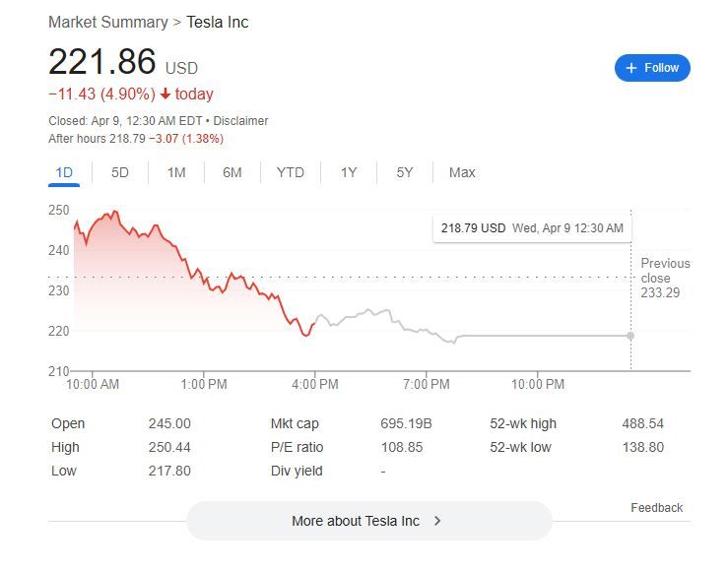Switch to the 5D chart tab

click(x=120, y=172)
